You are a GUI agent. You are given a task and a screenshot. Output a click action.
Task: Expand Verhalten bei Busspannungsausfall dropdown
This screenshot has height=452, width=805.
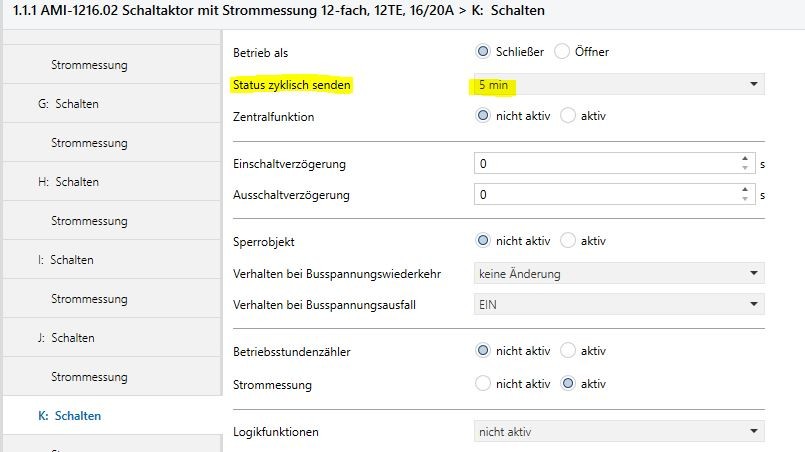point(619,304)
